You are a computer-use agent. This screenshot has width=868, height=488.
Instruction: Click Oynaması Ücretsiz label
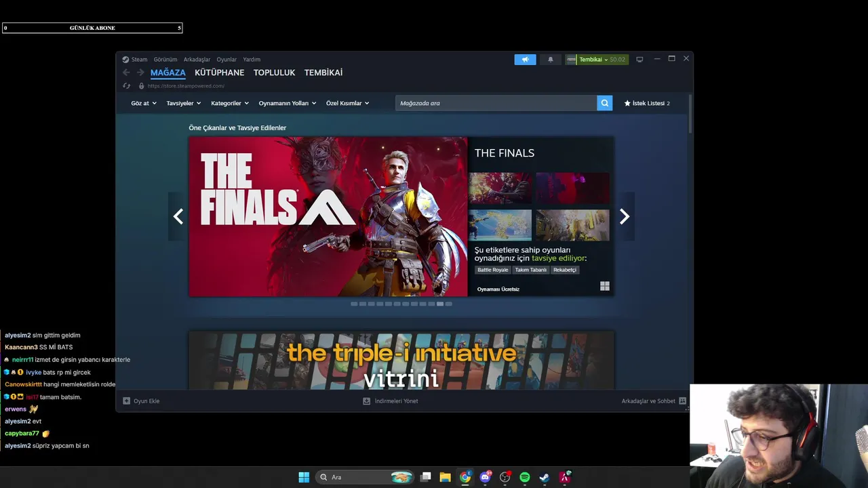pyautogui.click(x=498, y=289)
